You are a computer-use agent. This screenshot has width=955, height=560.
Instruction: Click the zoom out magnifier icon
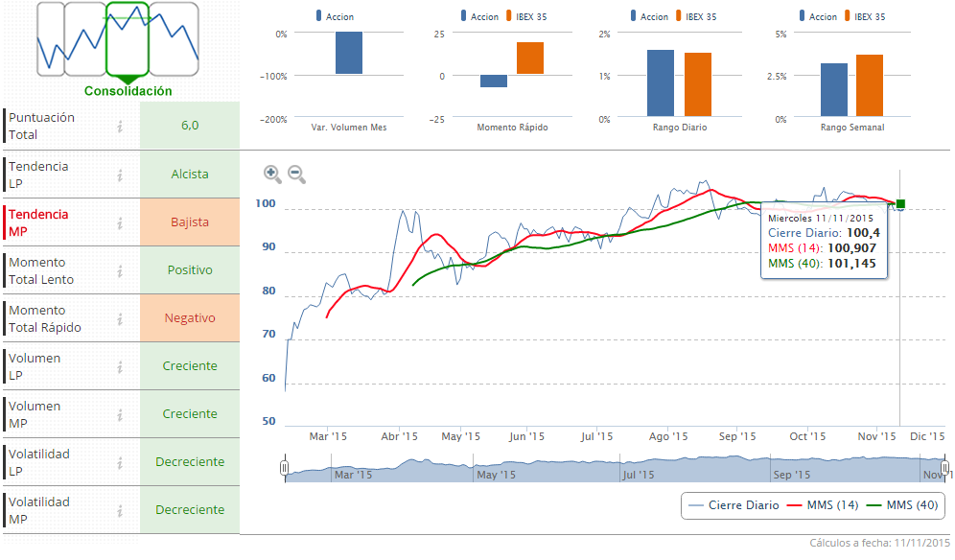click(296, 174)
